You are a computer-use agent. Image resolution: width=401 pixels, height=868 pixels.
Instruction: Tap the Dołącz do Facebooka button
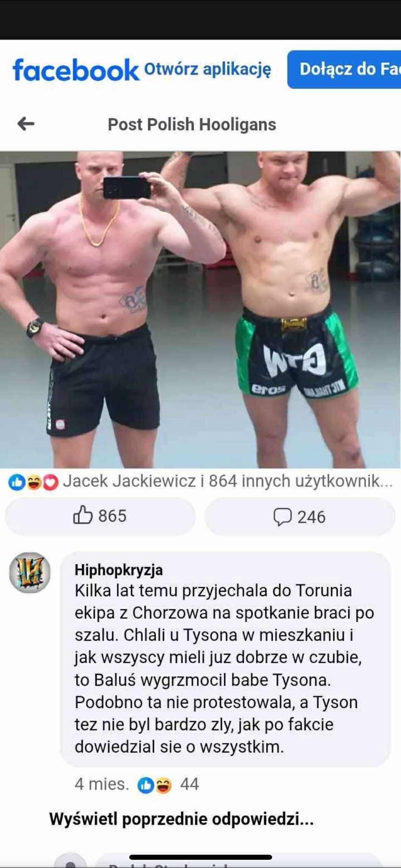344,69
